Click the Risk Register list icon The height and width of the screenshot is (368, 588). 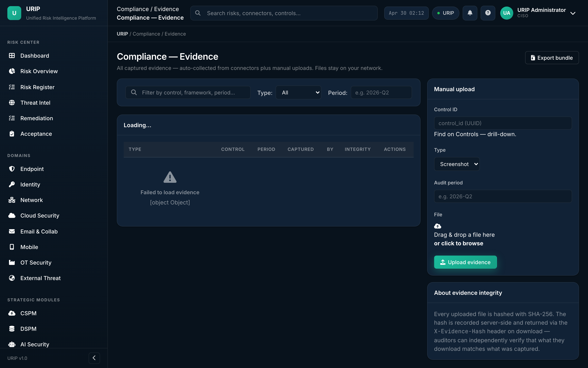12,87
